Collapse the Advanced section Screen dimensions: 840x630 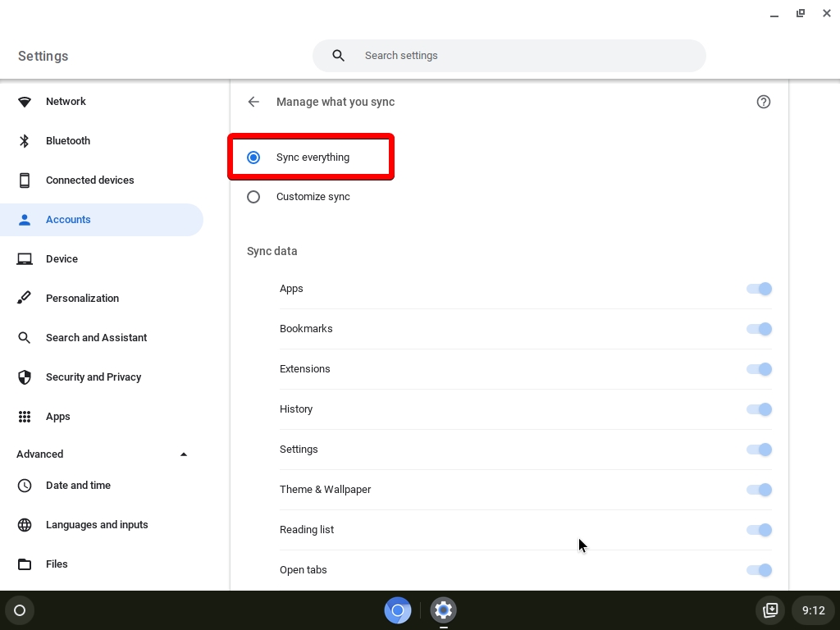coord(184,454)
